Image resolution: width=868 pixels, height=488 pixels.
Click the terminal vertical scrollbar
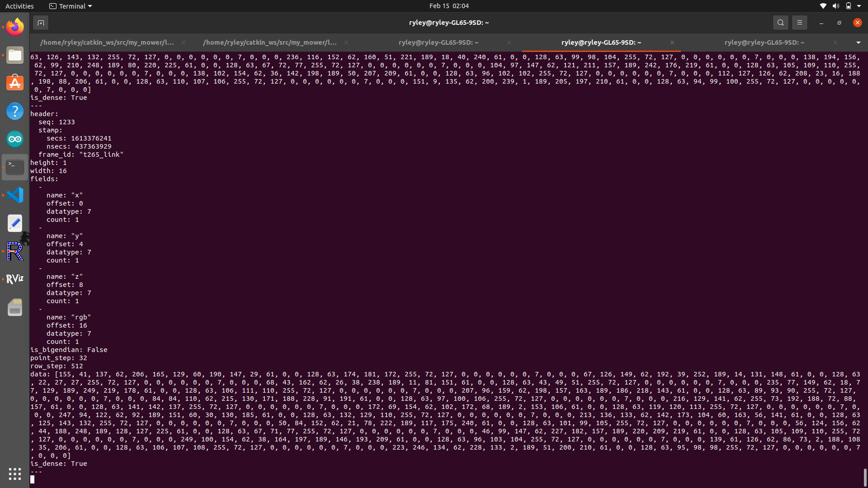tap(865, 477)
